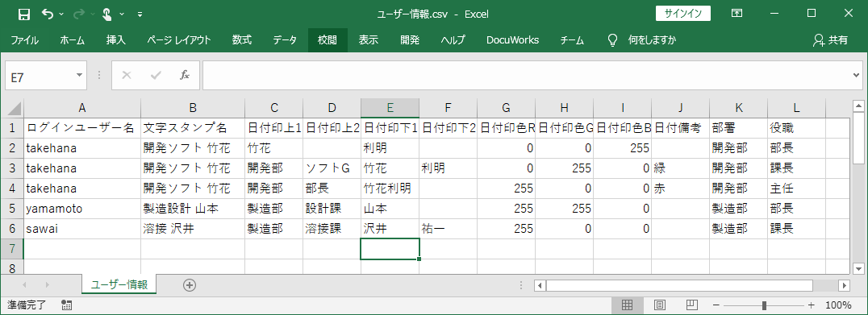Expand the Name Box dropdown arrow
The image size is (868, 315).
click(x=80, y=75)
